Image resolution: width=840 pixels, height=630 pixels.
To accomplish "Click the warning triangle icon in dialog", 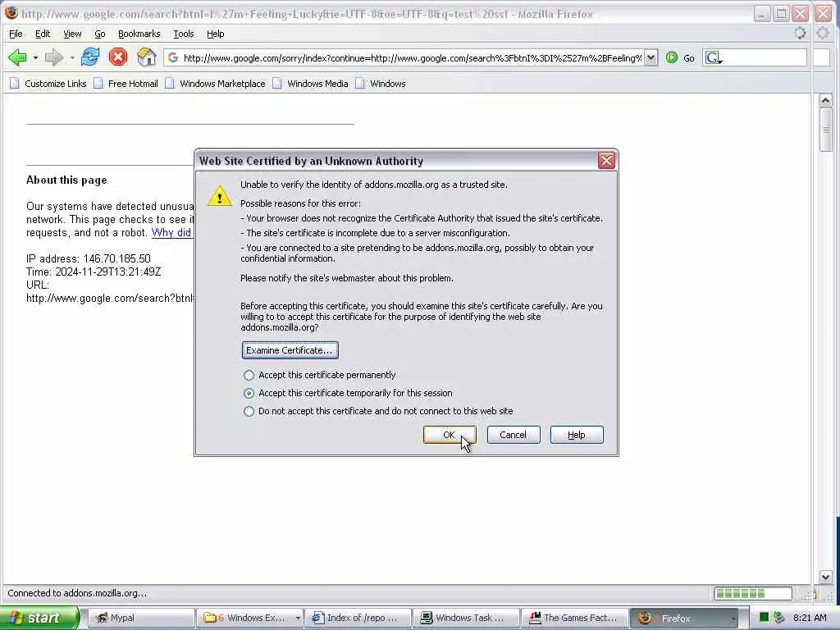I will click(219, 195).
